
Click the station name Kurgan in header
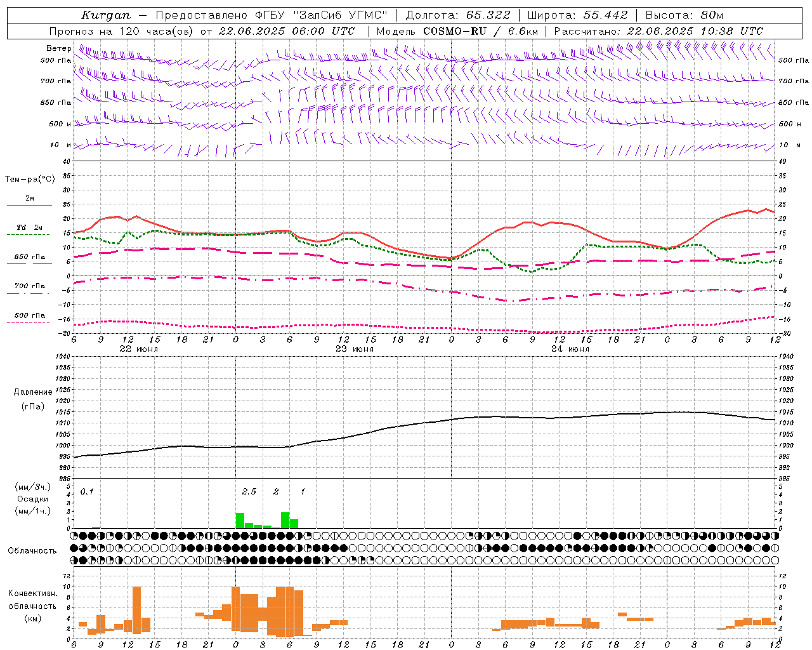(105, 15)
